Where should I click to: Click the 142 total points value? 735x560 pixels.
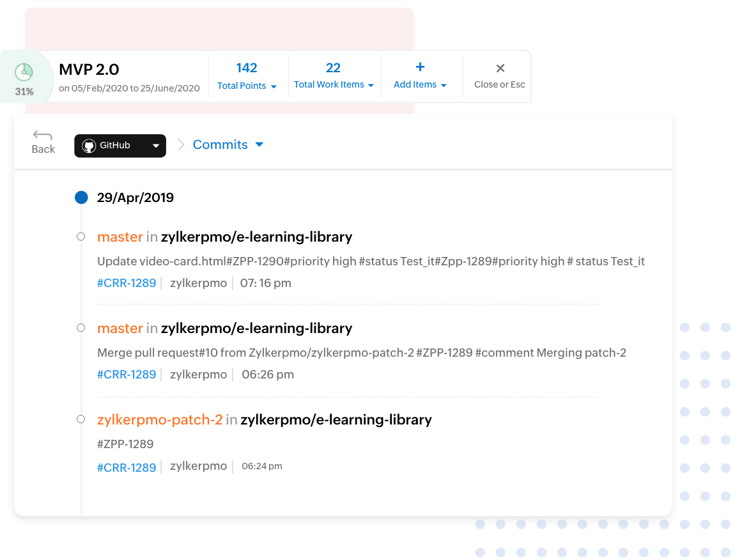[x=247, y=68]
